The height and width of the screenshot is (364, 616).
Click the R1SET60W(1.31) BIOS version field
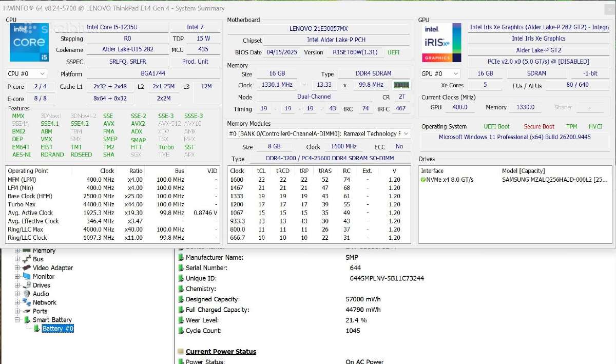pyautogui.click(x=355, y=52)
